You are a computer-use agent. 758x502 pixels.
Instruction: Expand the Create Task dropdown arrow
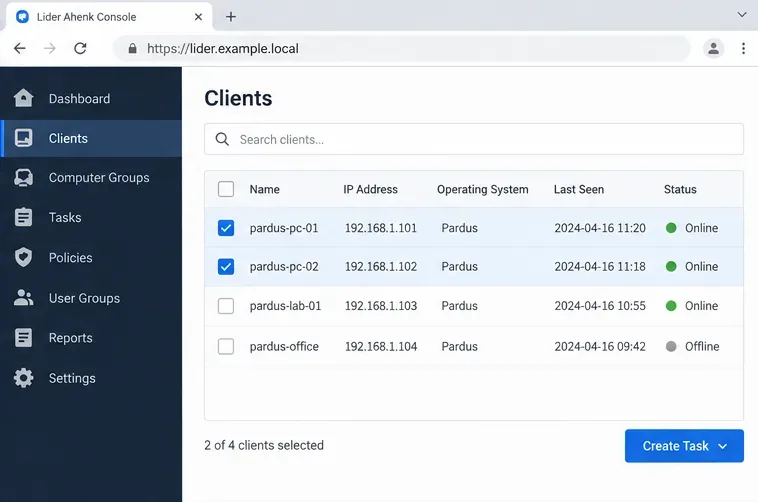click(723, 446)
